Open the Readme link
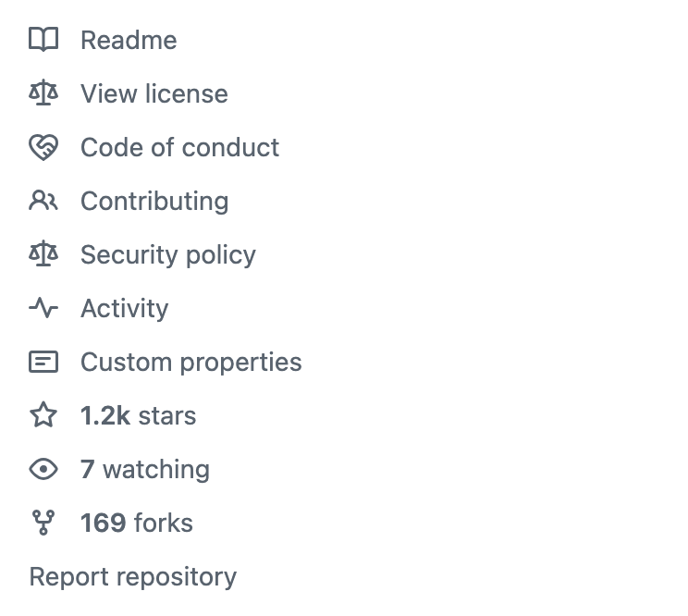 click(x=129, y=40)
